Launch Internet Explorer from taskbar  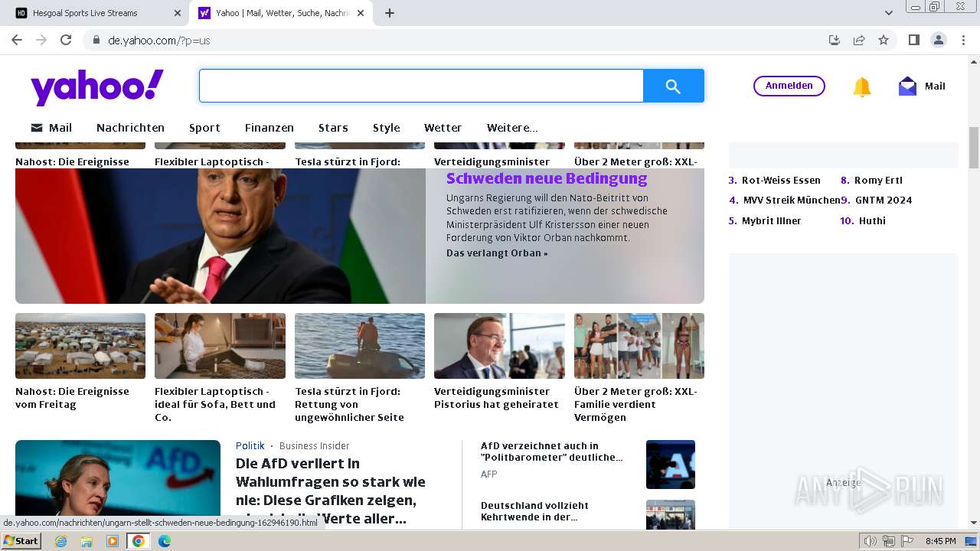(60, 541)
